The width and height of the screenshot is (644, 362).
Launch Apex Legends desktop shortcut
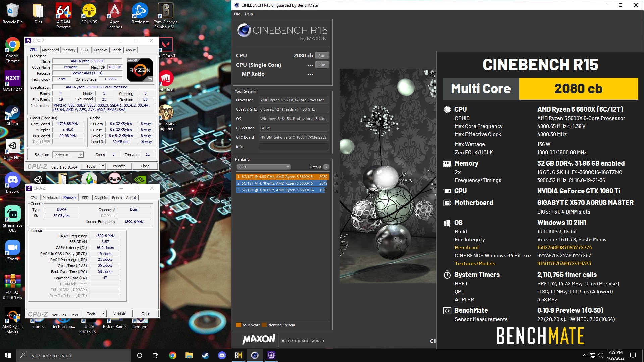(114, 16)
